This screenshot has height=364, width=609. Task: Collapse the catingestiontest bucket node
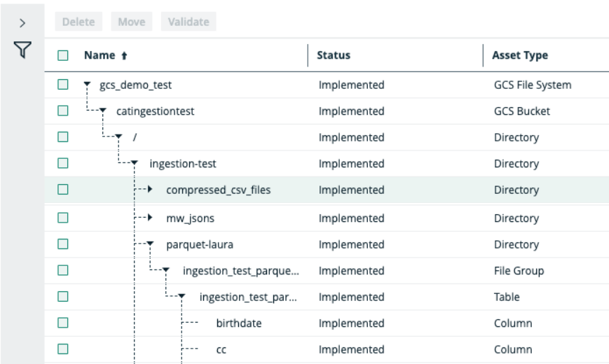tap(103, 111)
